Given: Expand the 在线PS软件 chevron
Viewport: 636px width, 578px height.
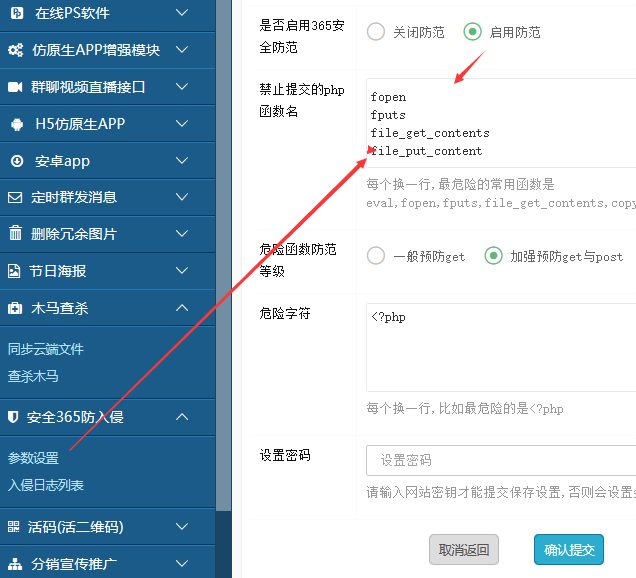Looking at the screenshot, I should [182, 13].
